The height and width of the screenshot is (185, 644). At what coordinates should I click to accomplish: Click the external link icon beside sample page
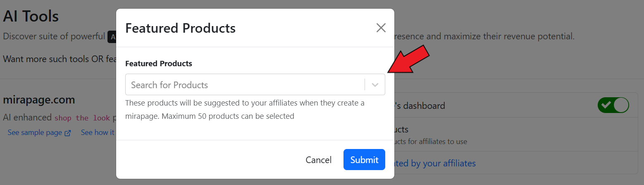point(68,133)
